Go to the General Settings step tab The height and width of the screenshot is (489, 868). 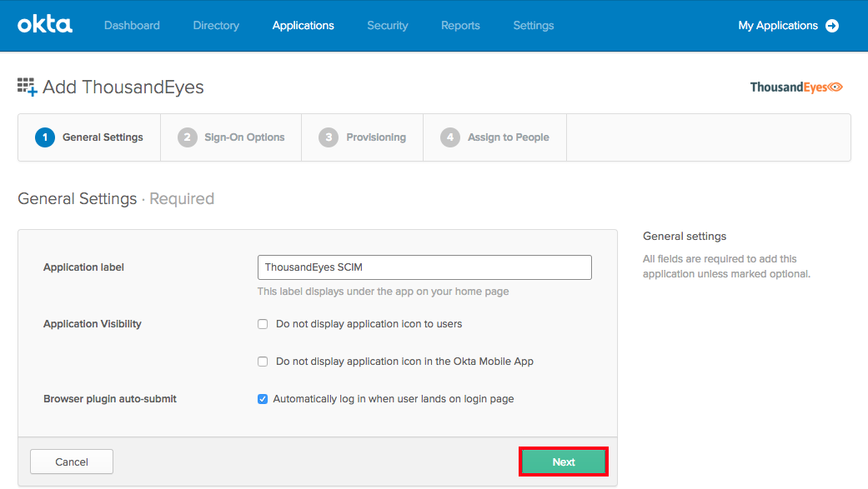coord(89,137)
